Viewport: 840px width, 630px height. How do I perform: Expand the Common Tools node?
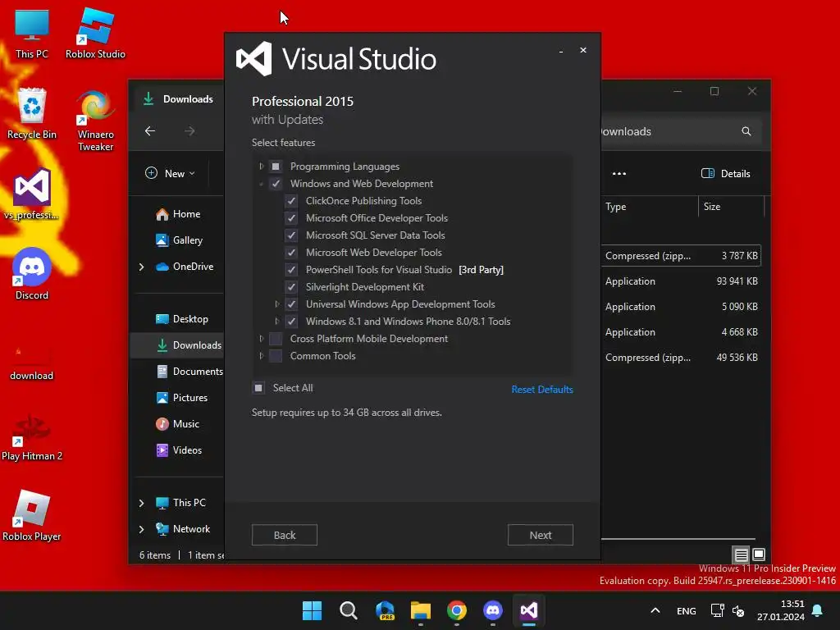click(x=262, y=356)
